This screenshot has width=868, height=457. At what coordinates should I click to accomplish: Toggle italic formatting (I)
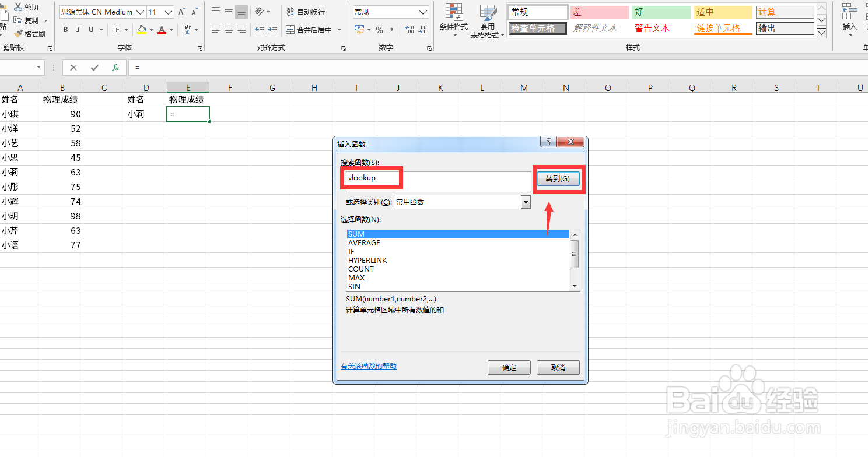click(x=78, y=30)
